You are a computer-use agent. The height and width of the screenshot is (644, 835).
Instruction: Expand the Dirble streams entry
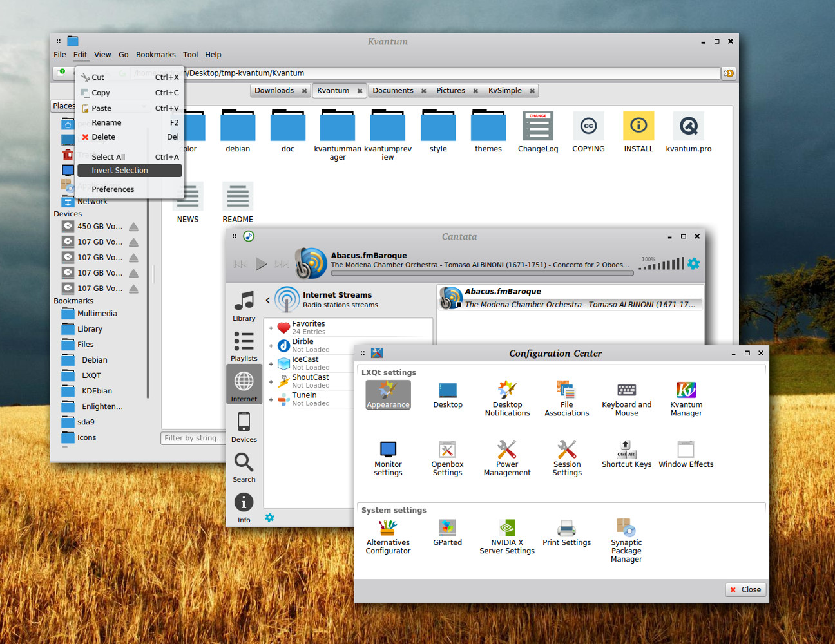(271, 346)
